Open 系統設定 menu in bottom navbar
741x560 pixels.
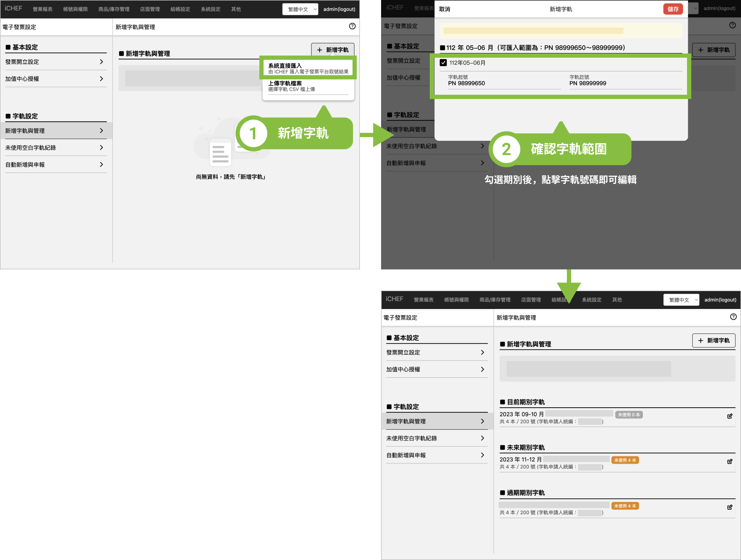click(x=591, y=300)
